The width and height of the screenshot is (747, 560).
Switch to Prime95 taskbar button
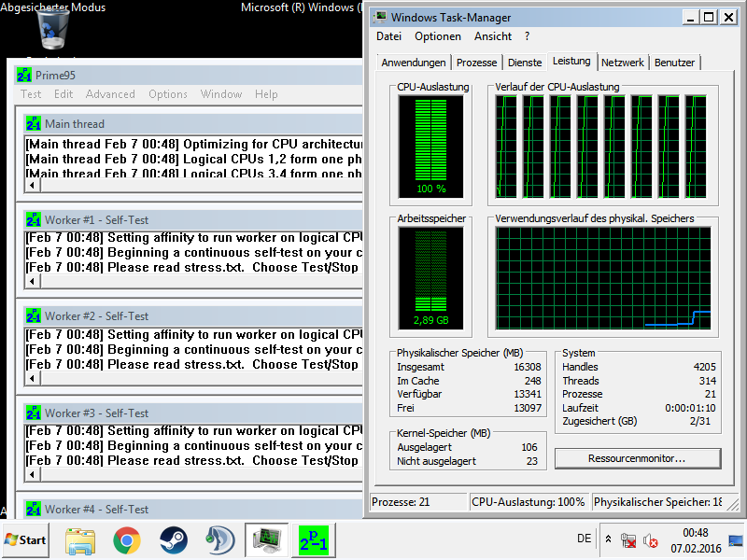[314, 540]
